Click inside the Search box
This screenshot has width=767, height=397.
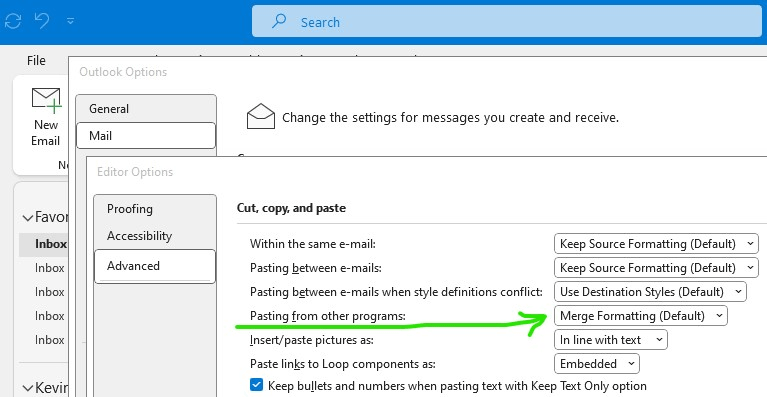tap(507, 21)
